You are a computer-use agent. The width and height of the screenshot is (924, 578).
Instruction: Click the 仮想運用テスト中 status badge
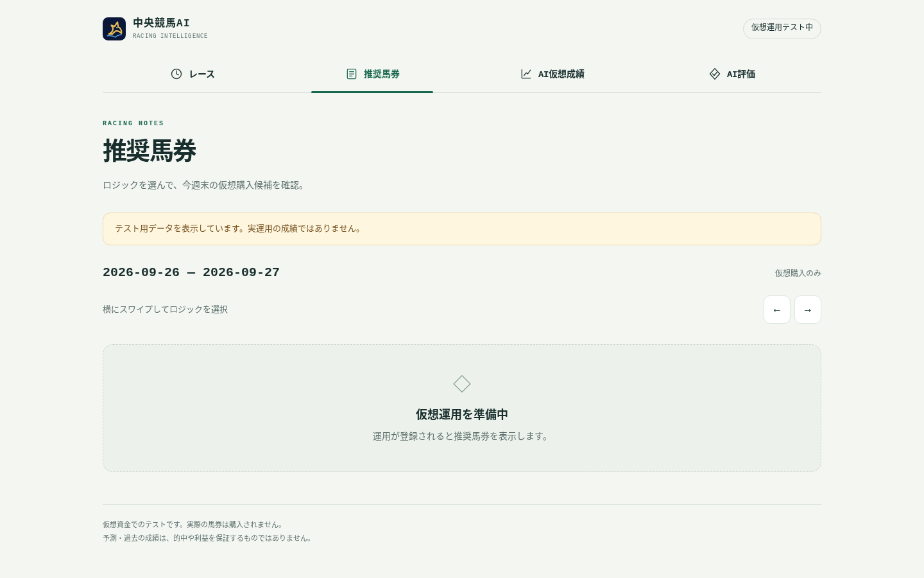point(782,28)
